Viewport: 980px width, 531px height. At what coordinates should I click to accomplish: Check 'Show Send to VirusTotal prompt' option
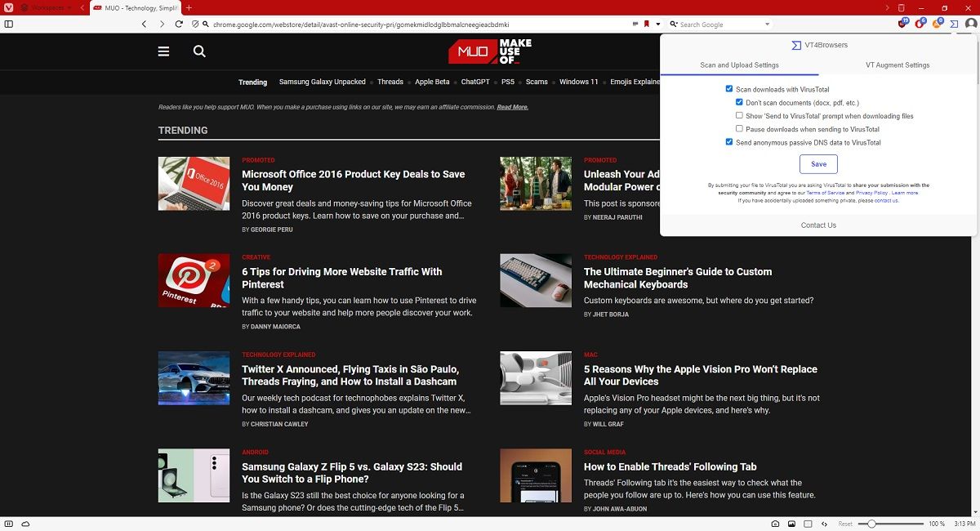click(x=739, y=115)
